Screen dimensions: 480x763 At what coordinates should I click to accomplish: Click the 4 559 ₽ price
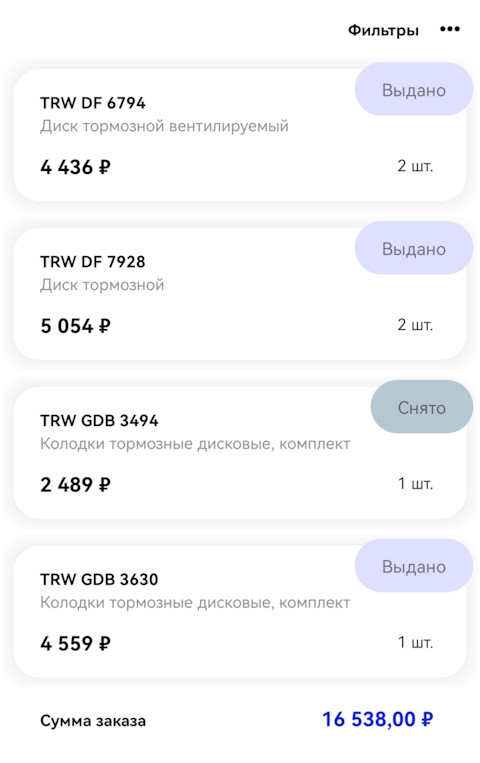[x=75, y=644]
